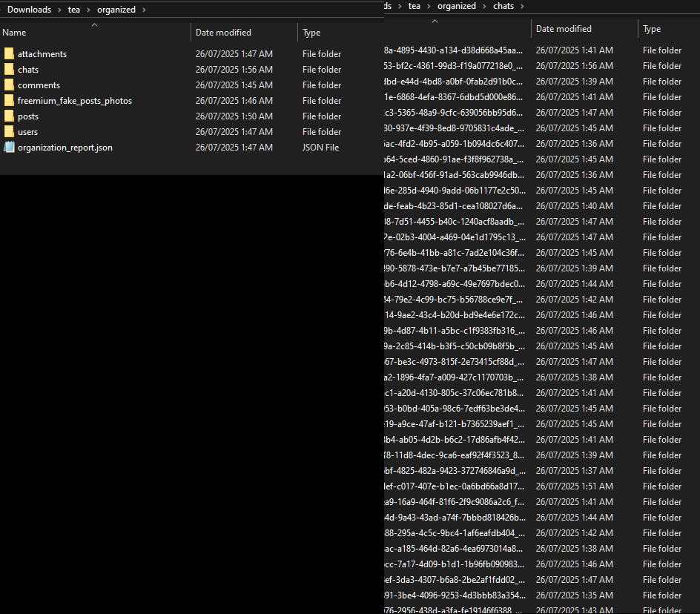Click the posts folder name
Viewport: 700px width, 614px height.
tap(28, 116)
